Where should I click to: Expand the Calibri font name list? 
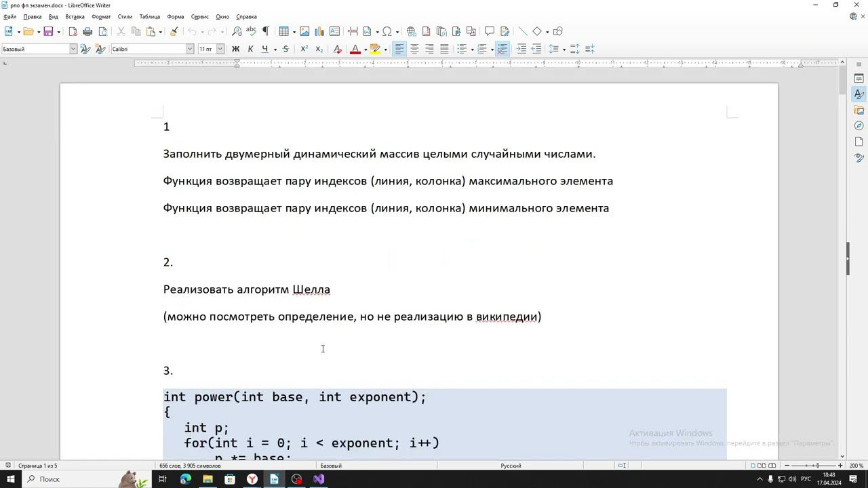pos(190,49)
